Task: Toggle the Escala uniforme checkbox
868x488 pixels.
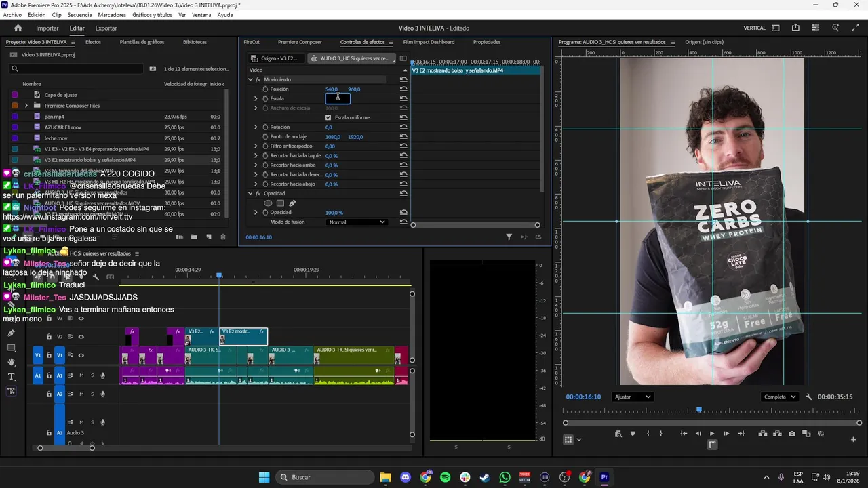Action: (328, 117)
